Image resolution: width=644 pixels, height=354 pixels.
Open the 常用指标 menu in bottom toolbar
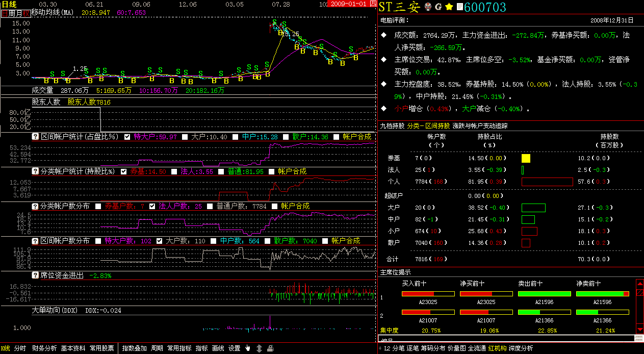179,348
